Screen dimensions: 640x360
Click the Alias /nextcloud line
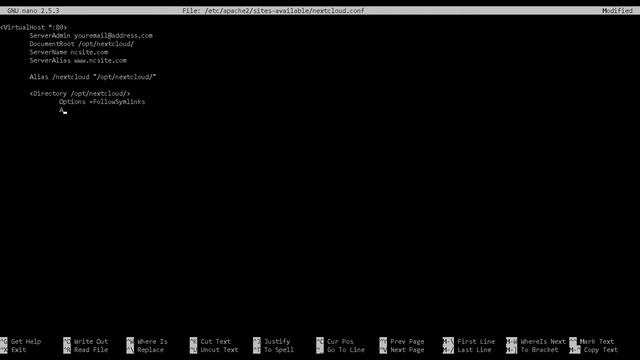click(93, 77)
